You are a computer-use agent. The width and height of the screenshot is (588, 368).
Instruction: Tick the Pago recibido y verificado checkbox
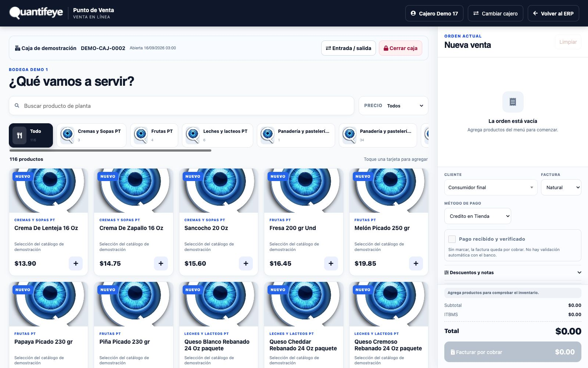pos(452,239)
